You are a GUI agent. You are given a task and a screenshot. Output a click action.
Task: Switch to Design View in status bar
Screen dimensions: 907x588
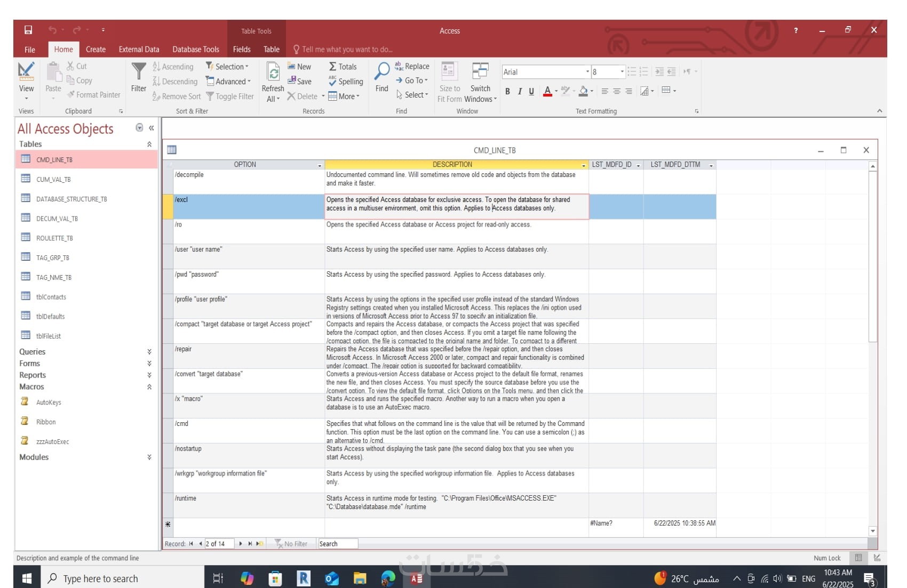tap(877, 558)
